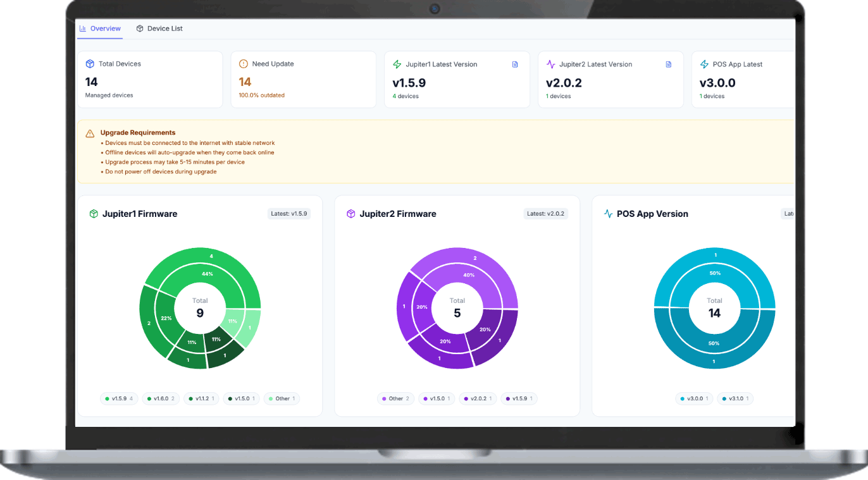Click the Latest: v2.0.2 badge

click(x=546, y=214)
